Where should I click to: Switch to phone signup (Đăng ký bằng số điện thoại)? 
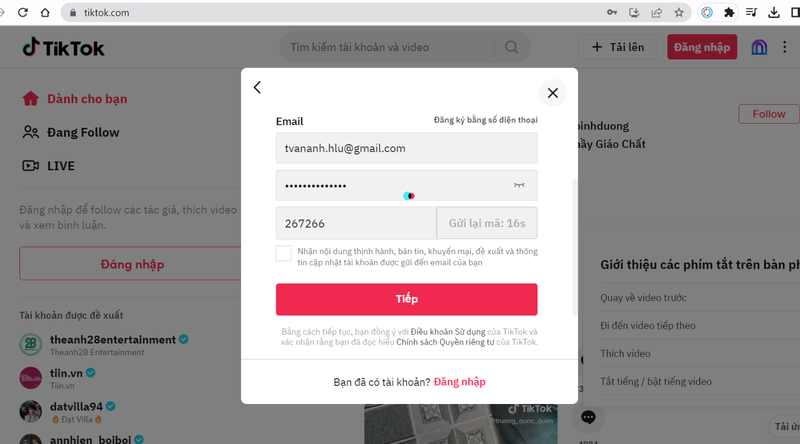click(x=485, y=121)
